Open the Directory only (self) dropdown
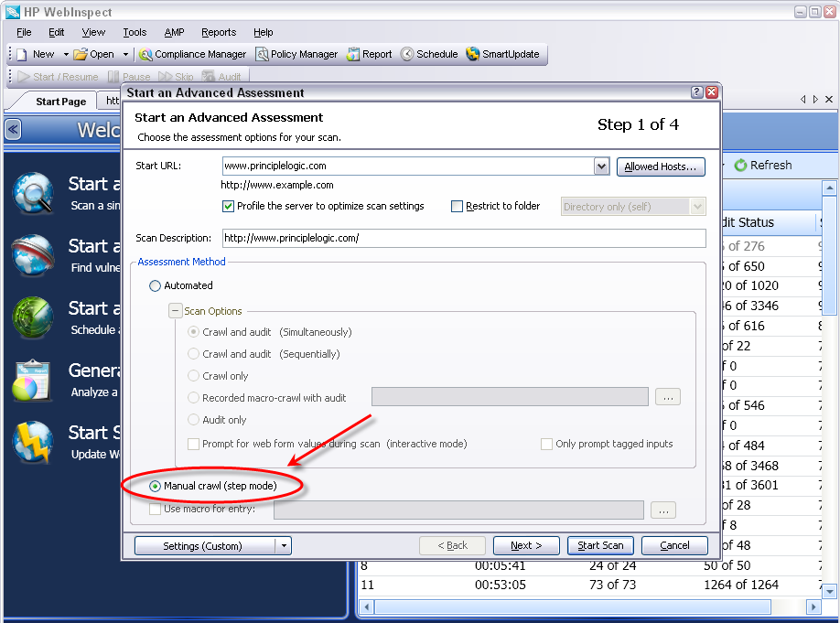The width and height of the screenshot is (840, 623). click(697, 206)
